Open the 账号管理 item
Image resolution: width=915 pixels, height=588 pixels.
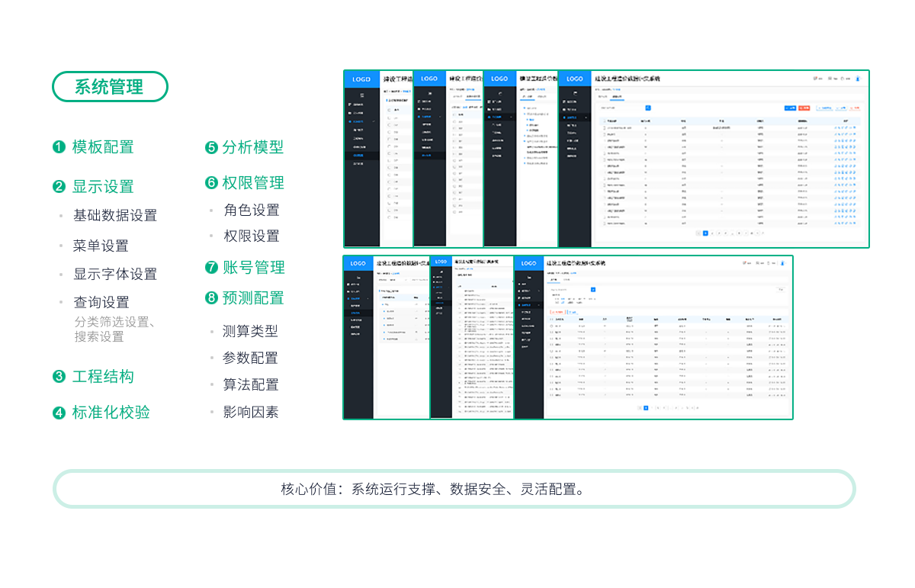coord(253,268)
